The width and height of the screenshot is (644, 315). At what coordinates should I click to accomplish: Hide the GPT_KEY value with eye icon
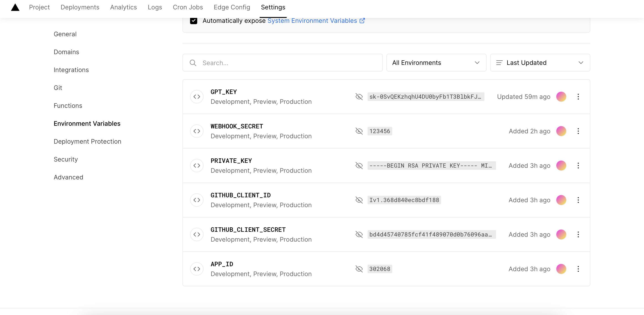point(359,97)
